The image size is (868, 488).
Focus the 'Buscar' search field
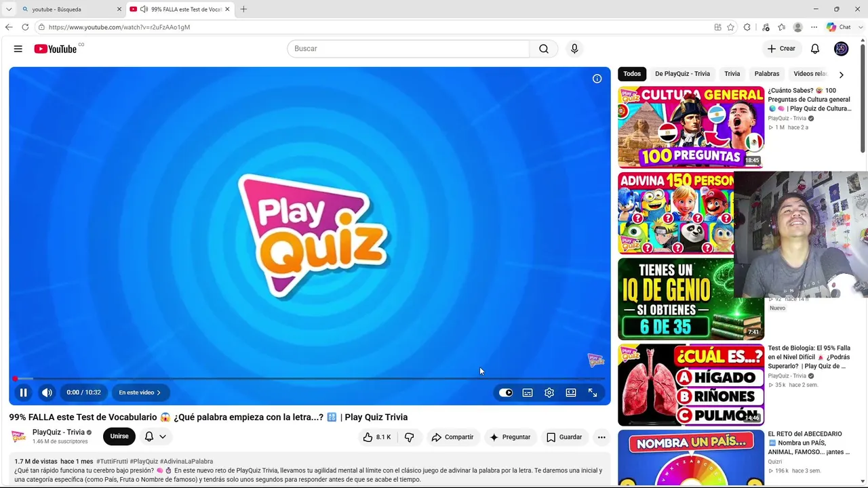pyautogui.click(x=408, y=49)
